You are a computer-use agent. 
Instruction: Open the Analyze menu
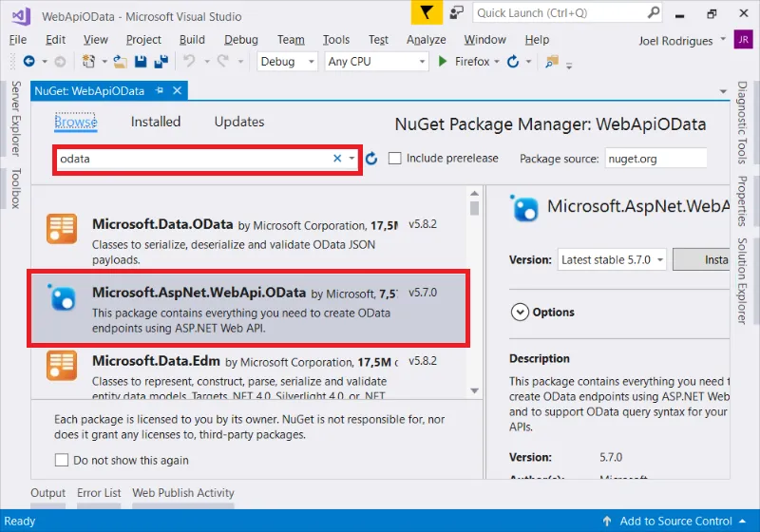pyautogui.click(x=426, y=40)
